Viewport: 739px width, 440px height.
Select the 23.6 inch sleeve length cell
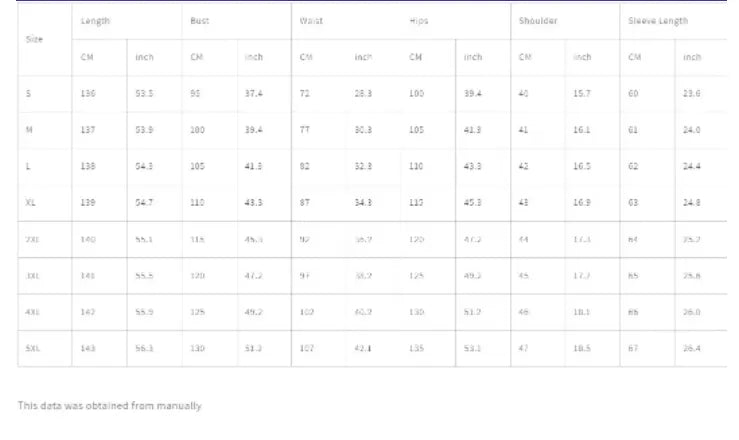click(691, 93)
